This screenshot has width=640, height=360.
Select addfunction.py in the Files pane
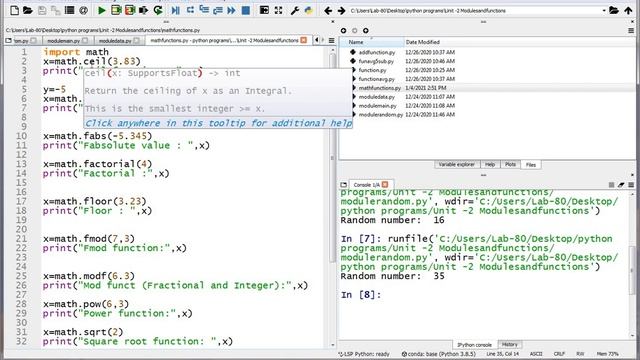pyautogui.click(x=377, y=52)
